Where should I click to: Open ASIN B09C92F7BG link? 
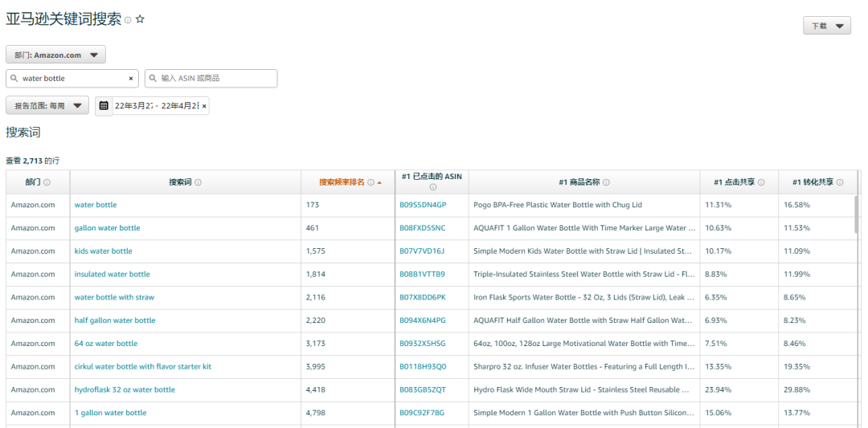422,413
